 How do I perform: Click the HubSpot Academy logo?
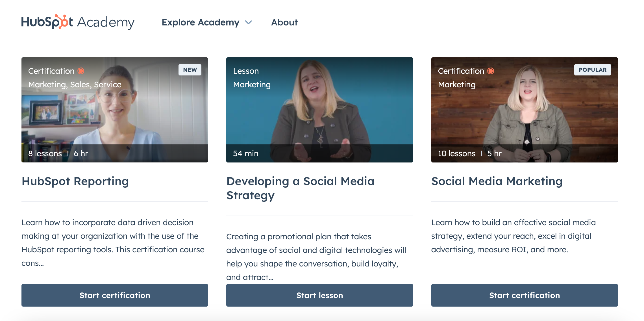[78, 22]
